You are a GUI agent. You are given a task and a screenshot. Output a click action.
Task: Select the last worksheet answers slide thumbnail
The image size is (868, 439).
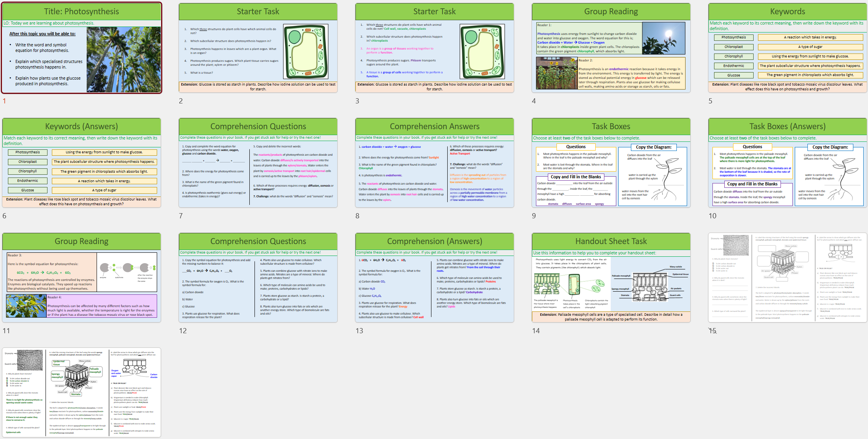click(82, 393)
